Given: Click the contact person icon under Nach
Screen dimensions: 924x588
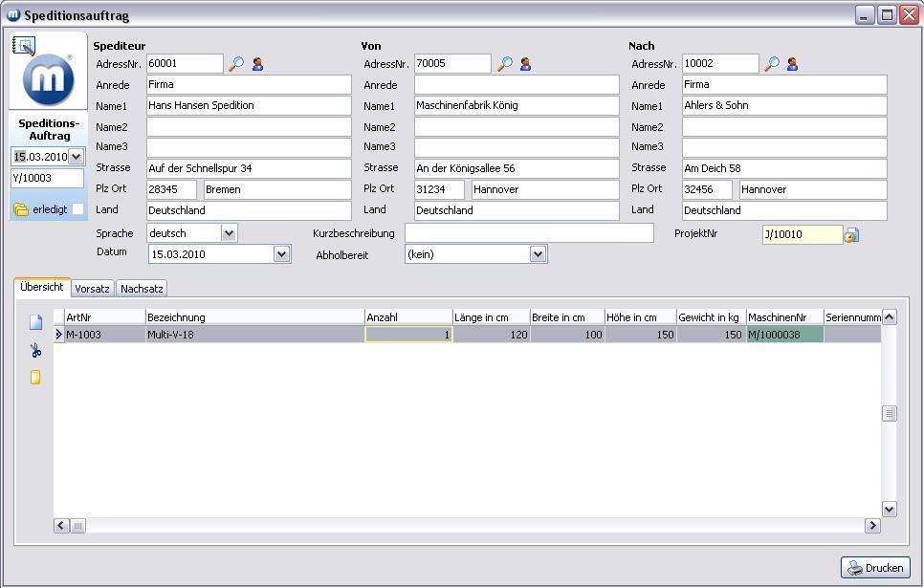Looking at the screenshot, I should [792, 64].
